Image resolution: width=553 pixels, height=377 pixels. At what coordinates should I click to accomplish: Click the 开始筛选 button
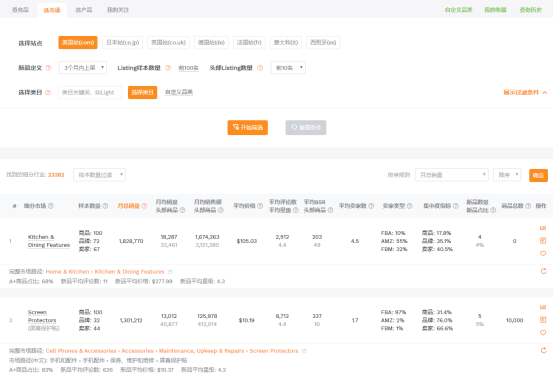[248, 127]
